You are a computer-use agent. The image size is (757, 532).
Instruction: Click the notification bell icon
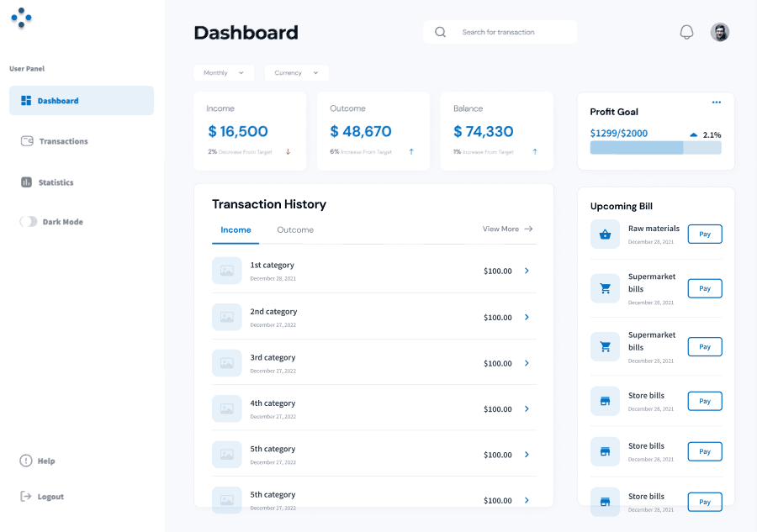[686, 31]
